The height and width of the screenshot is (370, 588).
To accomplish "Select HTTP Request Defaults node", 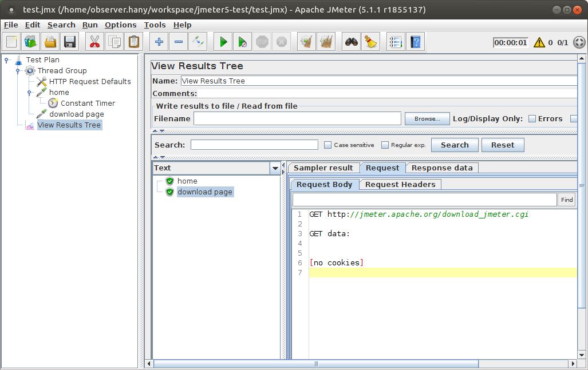I will coord(90,82).
